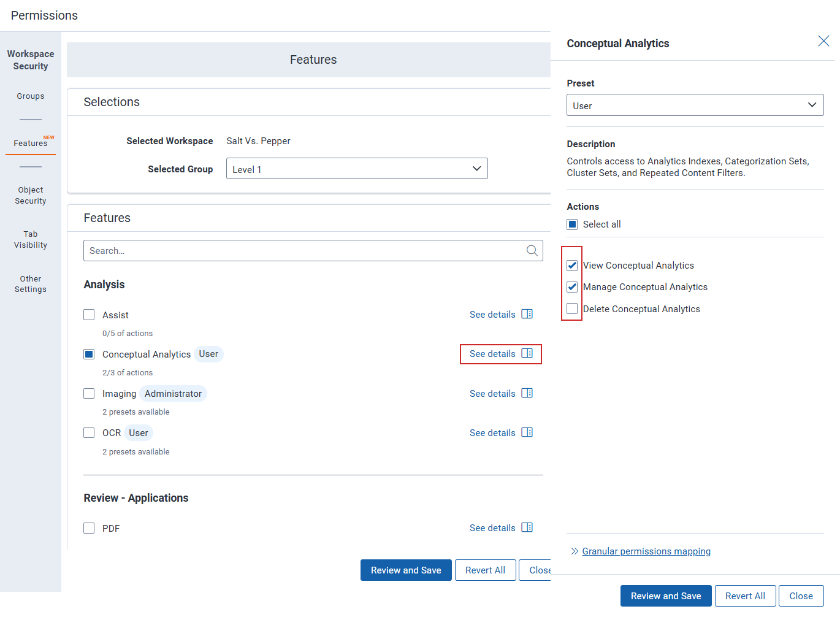
Task: Click the double chevron beside Granular permissions mapping
Action: [x=575, y=551]
